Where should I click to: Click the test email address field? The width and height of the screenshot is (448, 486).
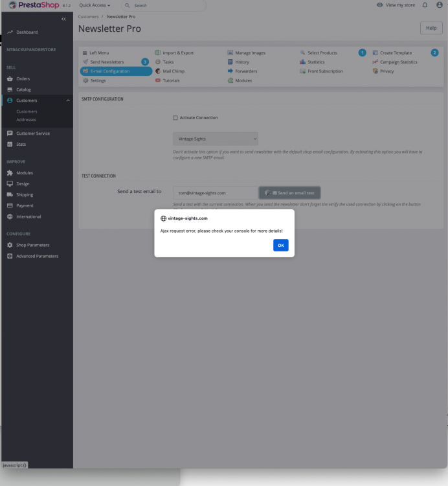(216, 193)
